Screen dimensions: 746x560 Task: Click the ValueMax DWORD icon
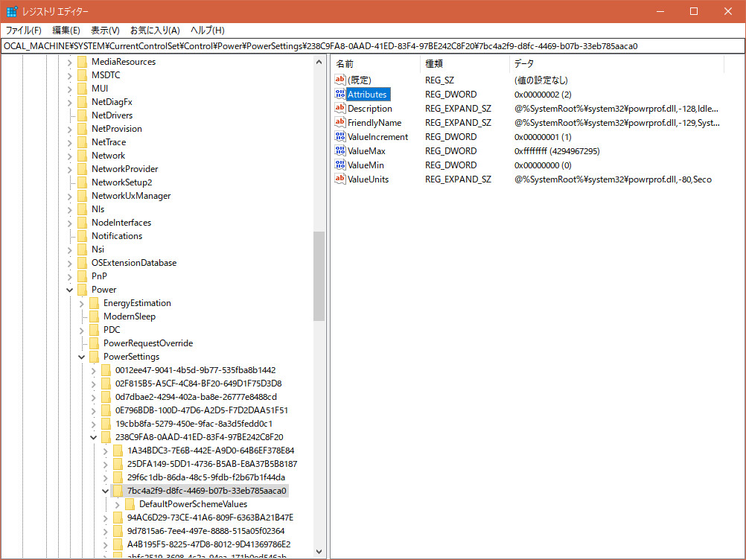340,151
